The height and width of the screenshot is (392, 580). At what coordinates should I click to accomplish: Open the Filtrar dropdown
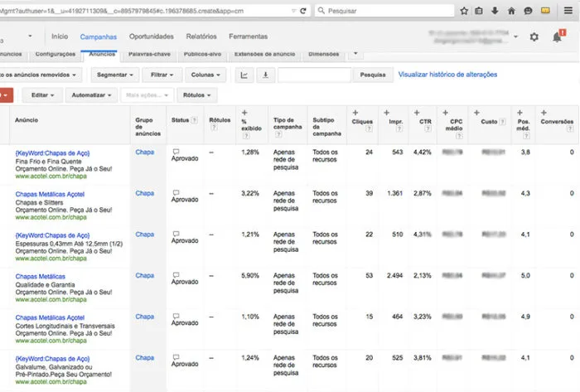tap(162, 75)
